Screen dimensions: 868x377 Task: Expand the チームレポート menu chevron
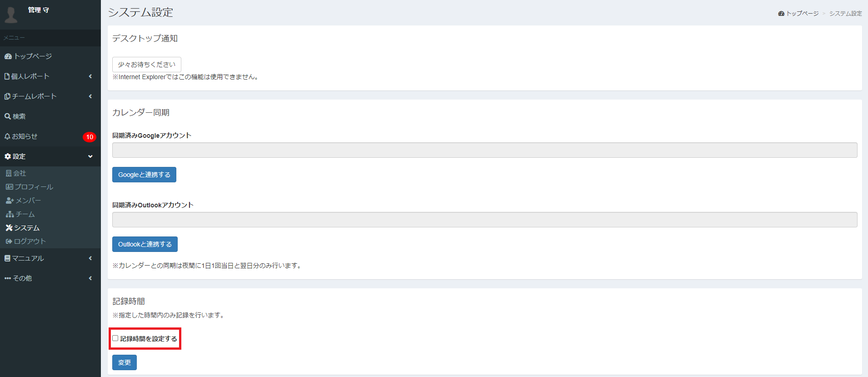tap(90, 96)
